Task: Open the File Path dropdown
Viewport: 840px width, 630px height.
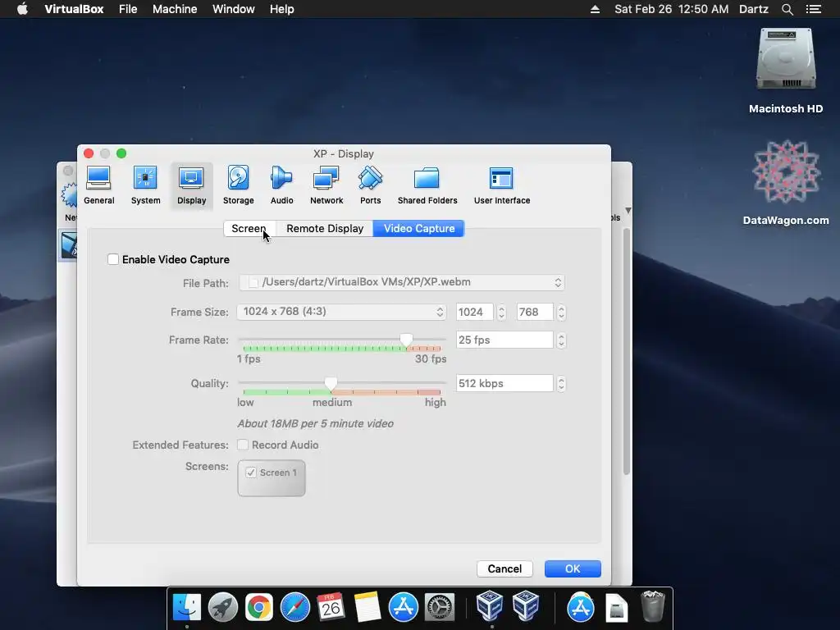Action: pos(402,282)
